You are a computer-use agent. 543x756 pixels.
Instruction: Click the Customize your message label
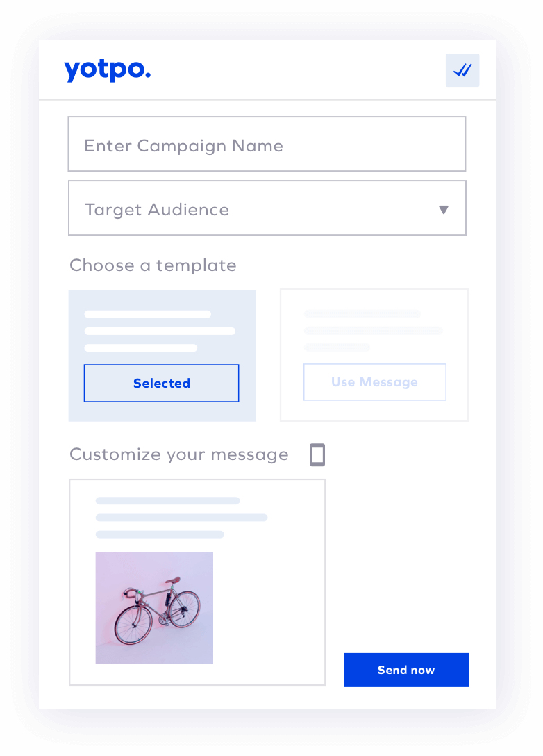[179, 454]
